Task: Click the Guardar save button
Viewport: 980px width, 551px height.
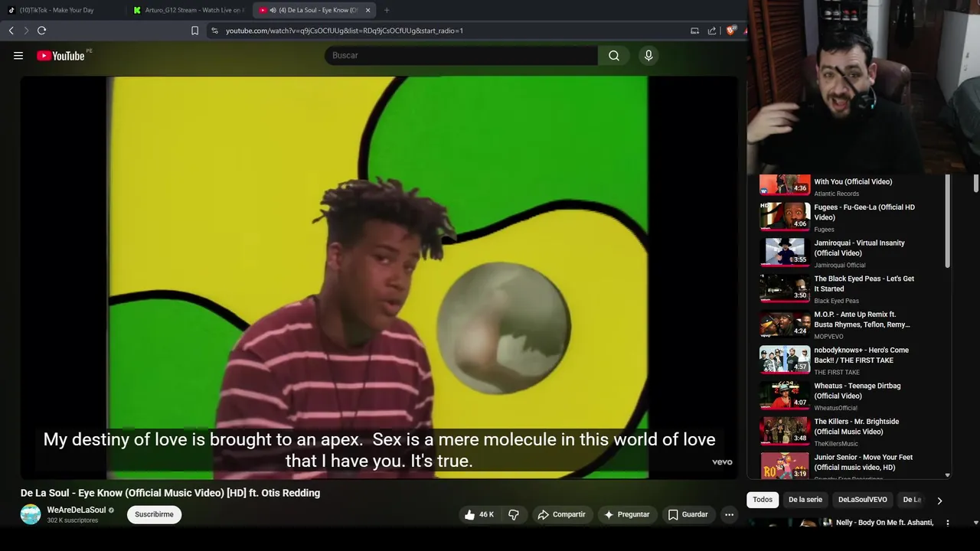Action: point(688,514)
